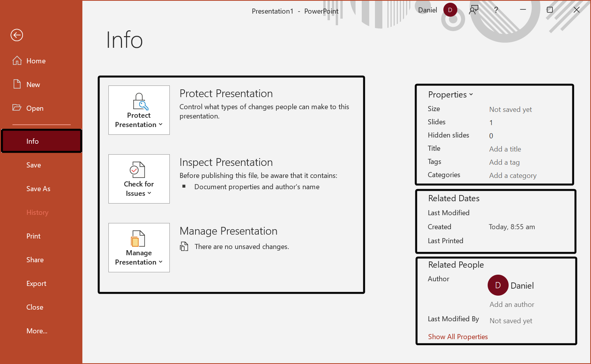This screenshot has width=591, height=364.
Task: Click the Add a tag field
Action: pos(504,162)
